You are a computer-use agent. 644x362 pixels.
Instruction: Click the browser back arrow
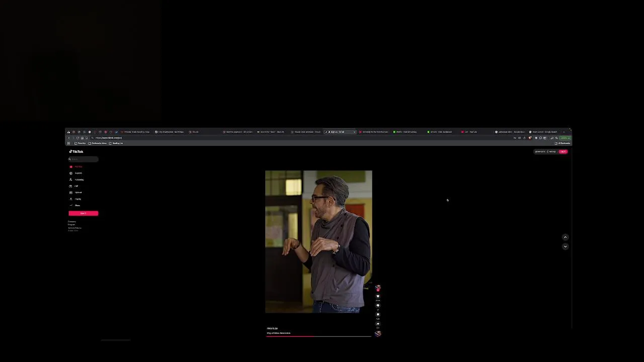pos(69,138)
